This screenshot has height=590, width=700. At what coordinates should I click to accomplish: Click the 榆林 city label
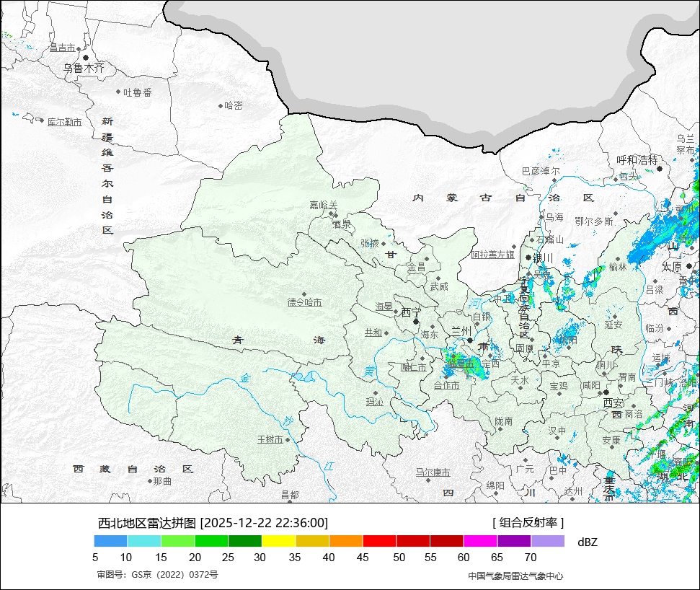tap(618, 267)
